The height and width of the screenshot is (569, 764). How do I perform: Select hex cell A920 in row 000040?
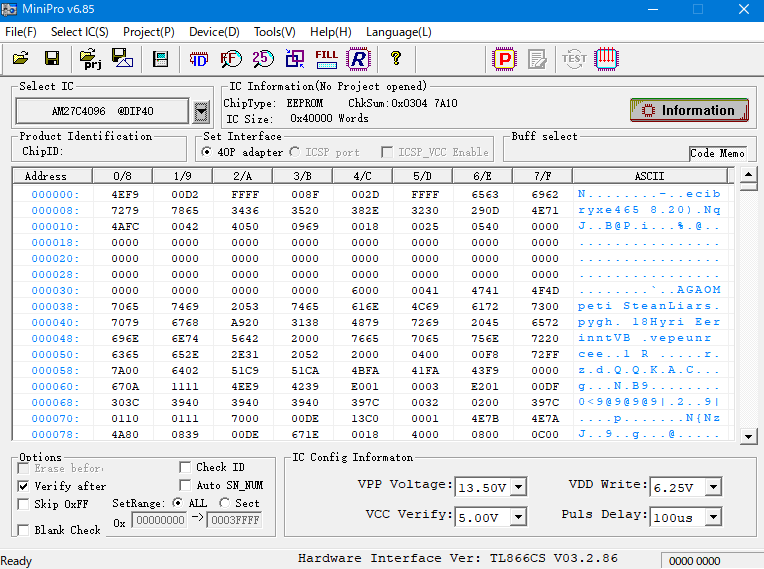point(245,322)
